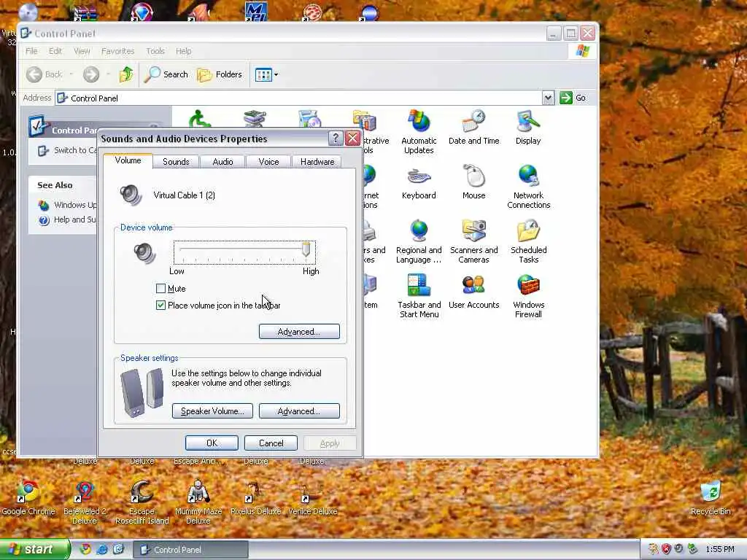Screen dimensions: 747x560
Task: Open the Favorites menu
Action: [x=117, y=51]
